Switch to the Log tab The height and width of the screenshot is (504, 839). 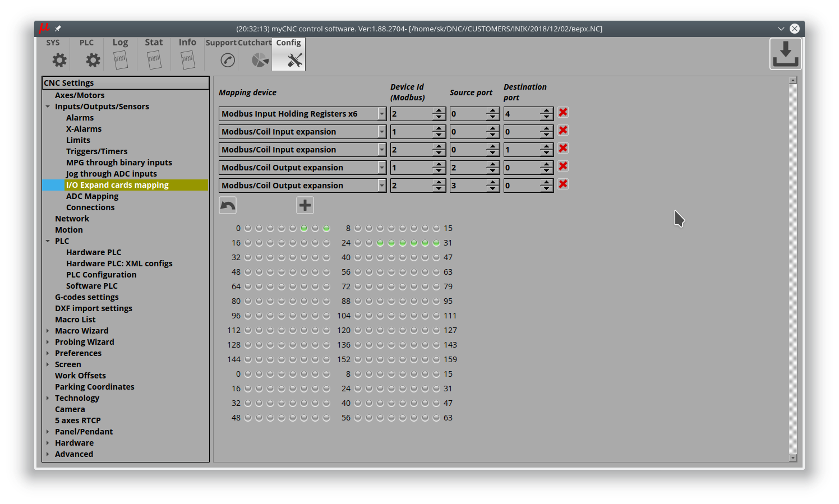(120, 54)
